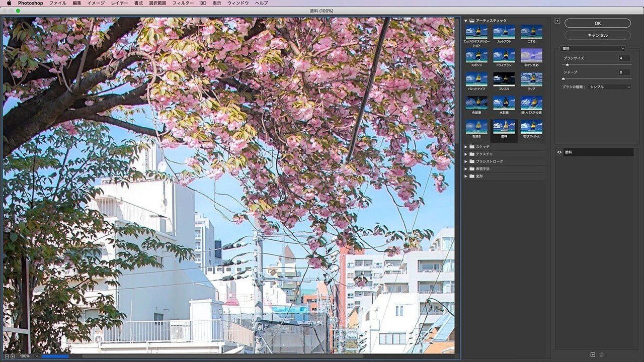Click the キャンセル button
Screen dimensions: 644x362
coord(598,35)
